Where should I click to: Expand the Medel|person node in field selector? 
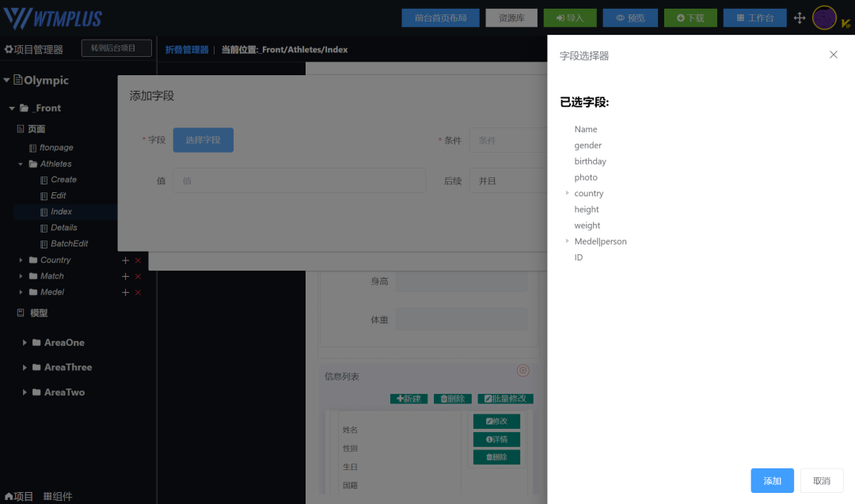pos(567,241)
